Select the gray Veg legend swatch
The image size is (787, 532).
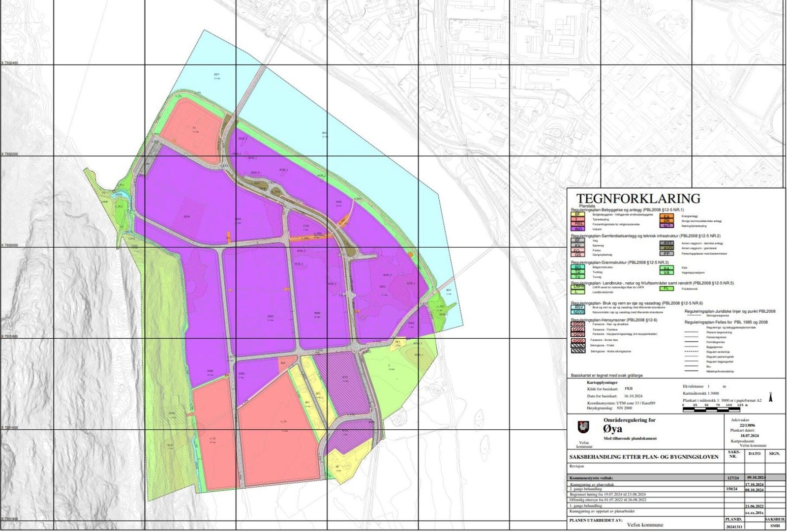click(577, 241)
